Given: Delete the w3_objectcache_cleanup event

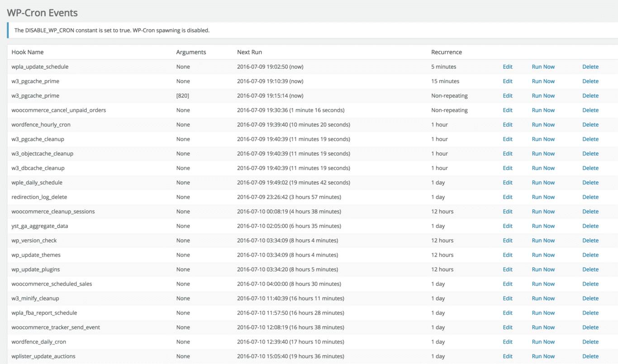Looking at the screenshot, I should [590, 154].
